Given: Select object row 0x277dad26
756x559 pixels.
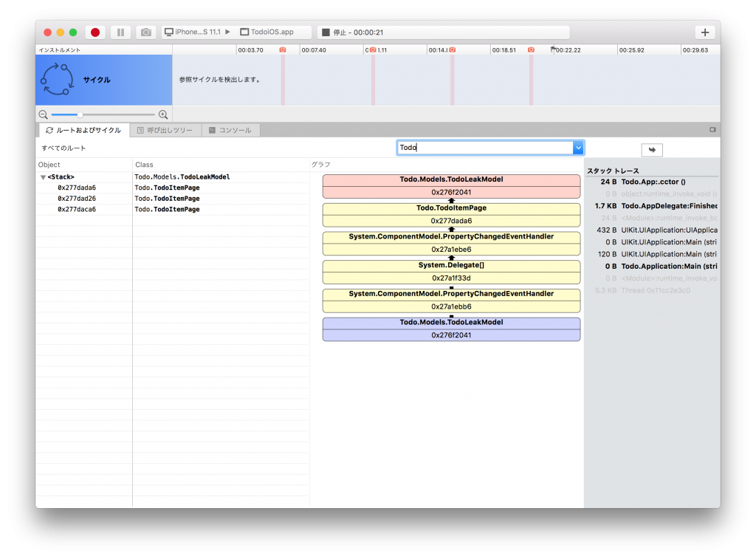Looking at the screenshot, I should pos(77,198).
